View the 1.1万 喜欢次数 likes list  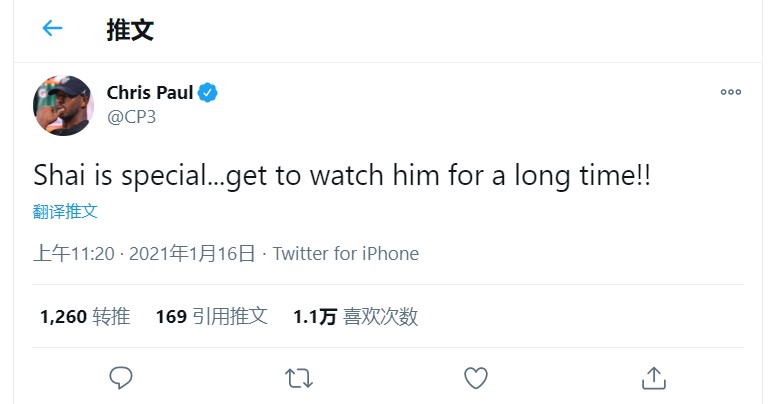point(355,317)
